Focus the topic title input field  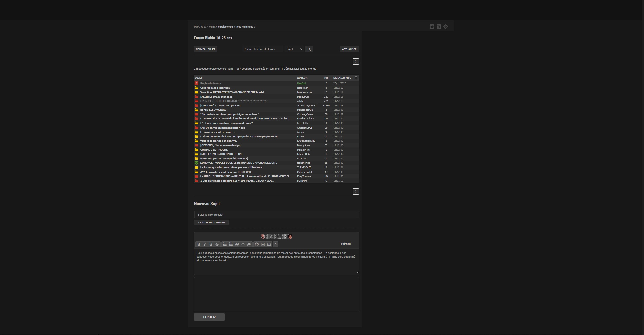pyautogui.click(x=276, y=215)
